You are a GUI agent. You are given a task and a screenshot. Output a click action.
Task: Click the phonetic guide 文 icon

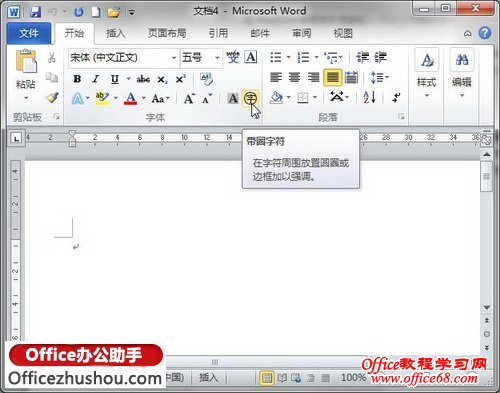pos(233,57)
